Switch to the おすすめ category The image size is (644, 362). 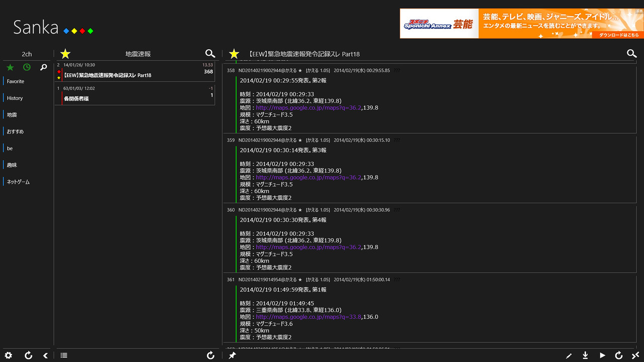[15, 131]
